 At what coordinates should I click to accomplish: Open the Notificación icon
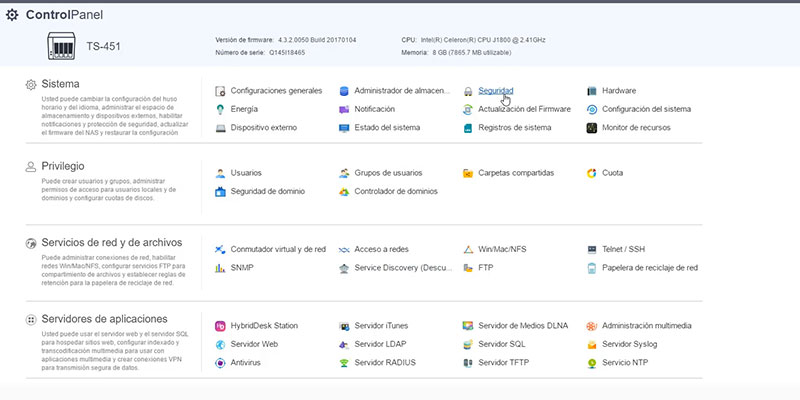[x=344, y=109]
